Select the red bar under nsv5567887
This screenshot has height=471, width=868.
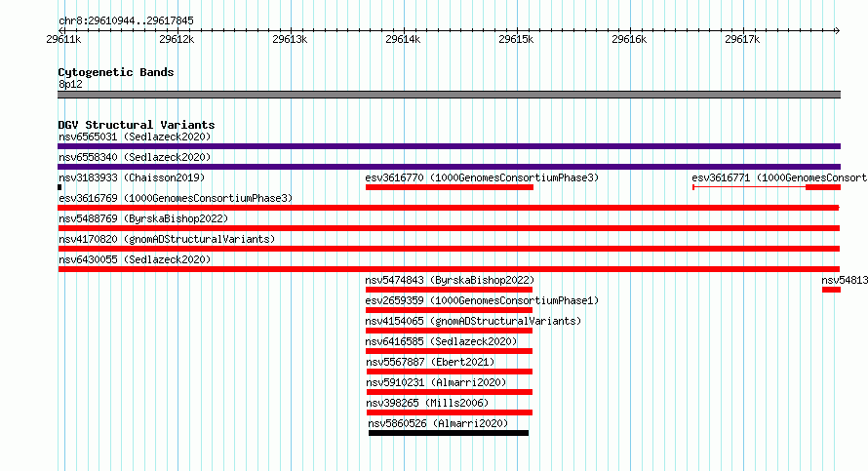point(450,372)
